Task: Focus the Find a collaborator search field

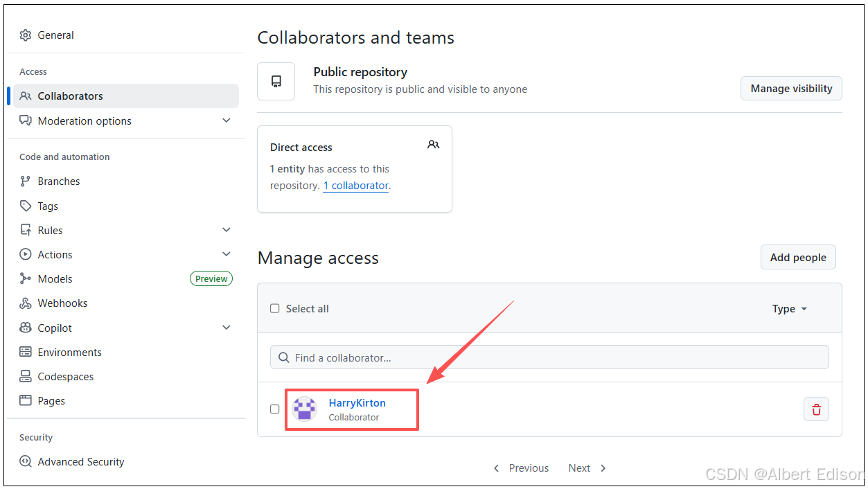Action: pos(549,357)
